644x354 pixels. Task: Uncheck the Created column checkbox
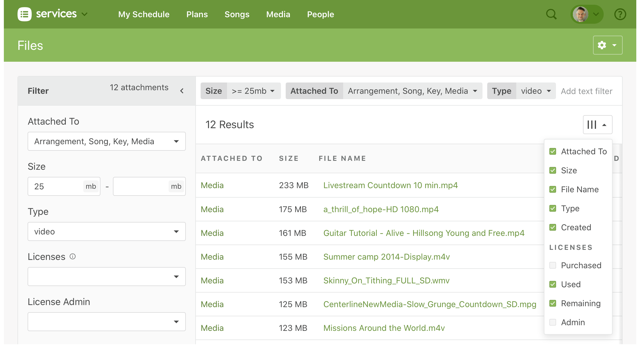point(553,227)
